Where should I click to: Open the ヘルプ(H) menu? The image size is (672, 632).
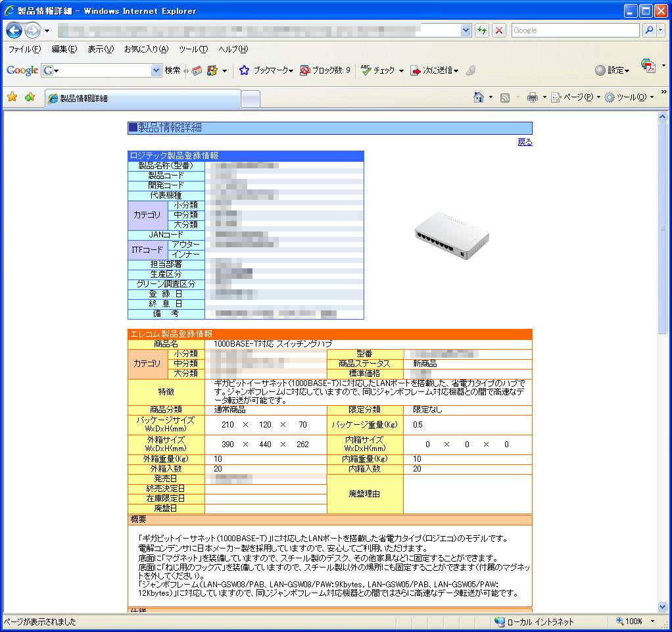click(233, 49)
